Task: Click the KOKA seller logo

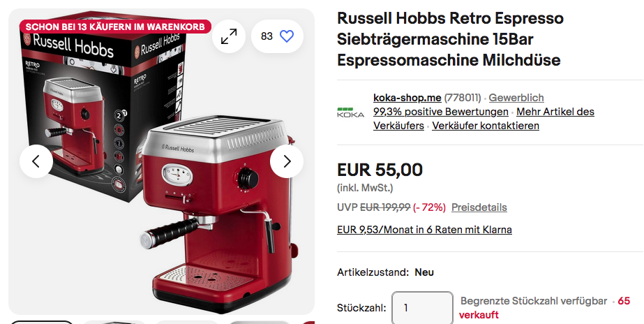Action: (350, 112)
